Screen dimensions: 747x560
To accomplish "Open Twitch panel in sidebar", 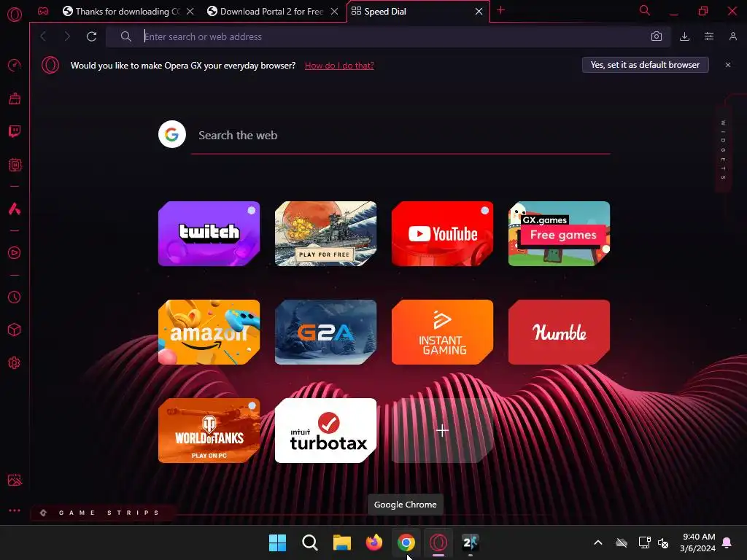I will (x=15, y=131).
